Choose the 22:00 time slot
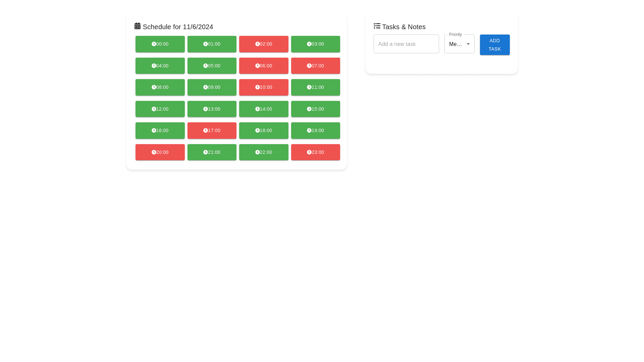This screenshot has height=362, width=644. [263, 152]
